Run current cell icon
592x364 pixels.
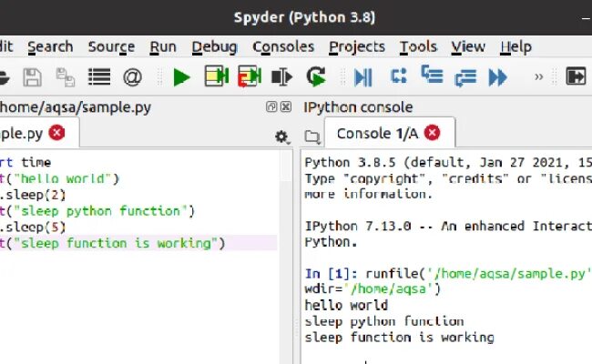[217, 76]
